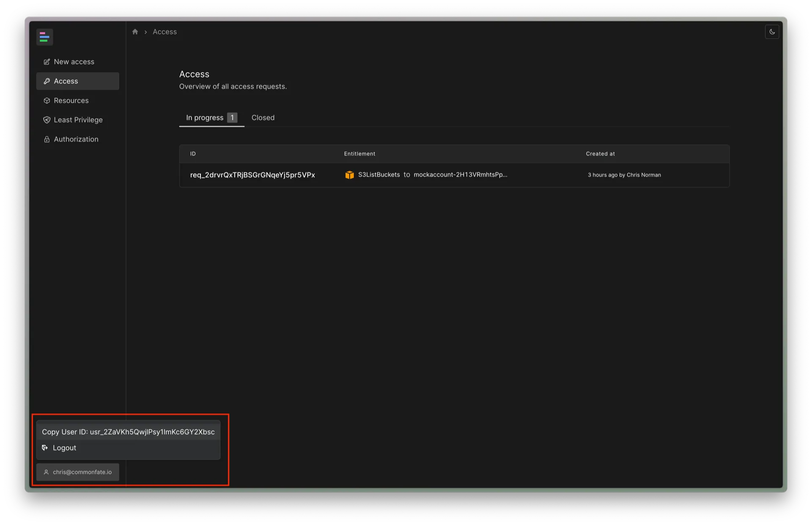
Task: Click the key icon beside Access
Action: (x=47, y=81)
